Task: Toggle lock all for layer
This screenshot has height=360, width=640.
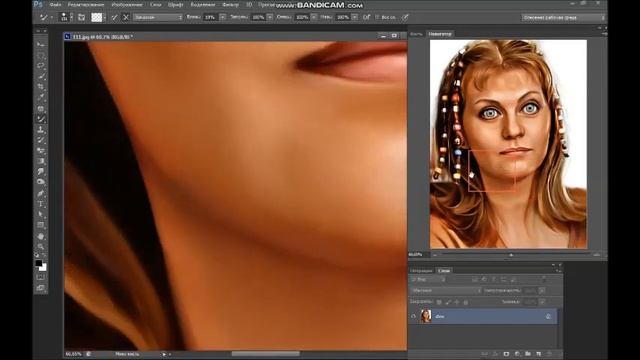Action: point(466,302)
